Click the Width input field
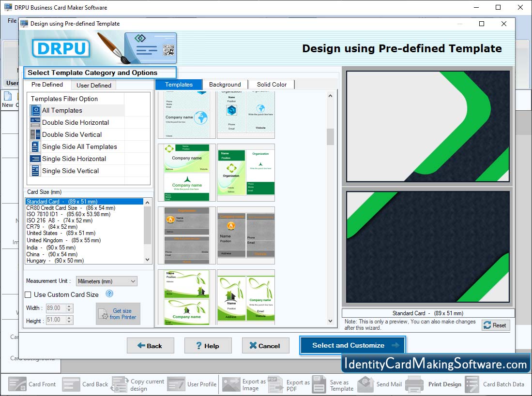Viewport: 532px width, 396px height. coord(56,308)
